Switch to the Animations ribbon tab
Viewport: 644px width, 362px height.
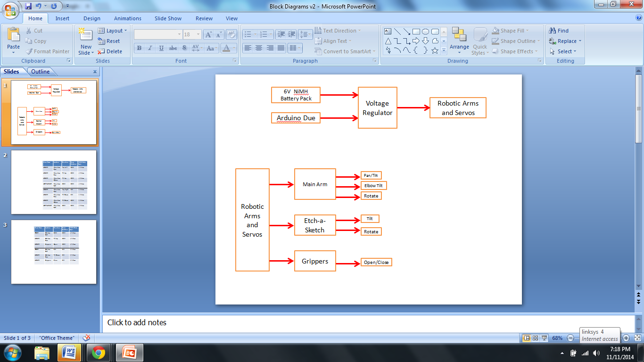(x=127, y=18)
